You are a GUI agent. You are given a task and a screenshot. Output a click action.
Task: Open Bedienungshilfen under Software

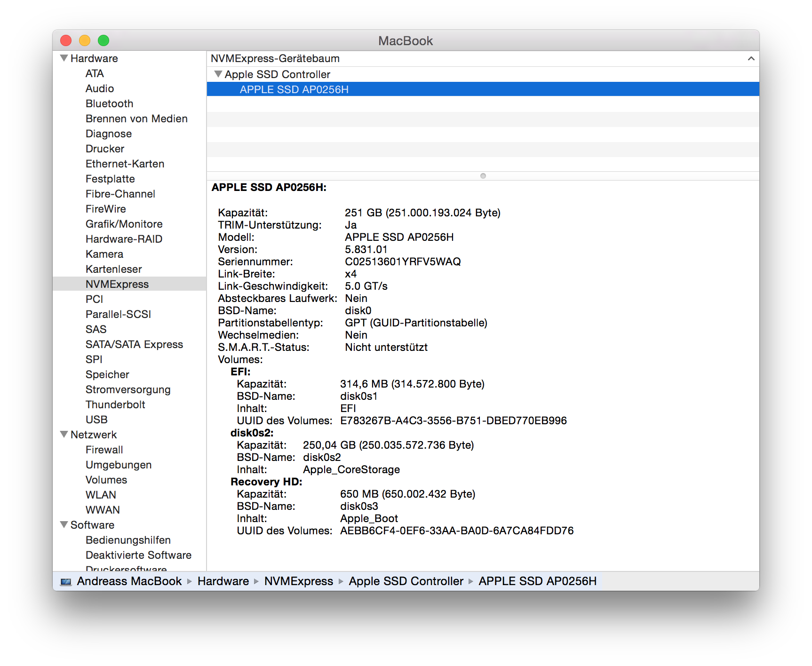(x=128, y=540)
